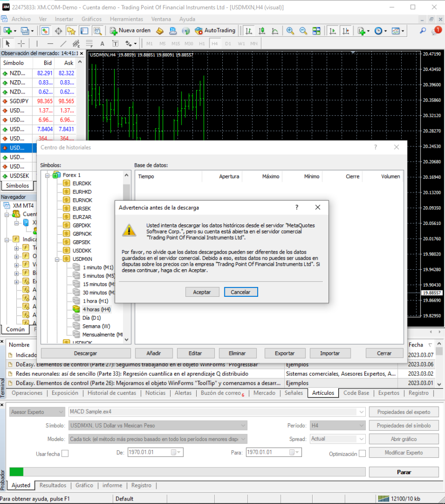Select the Fibonacci retracement tool

pyautogui.click(x=89, y=43)
